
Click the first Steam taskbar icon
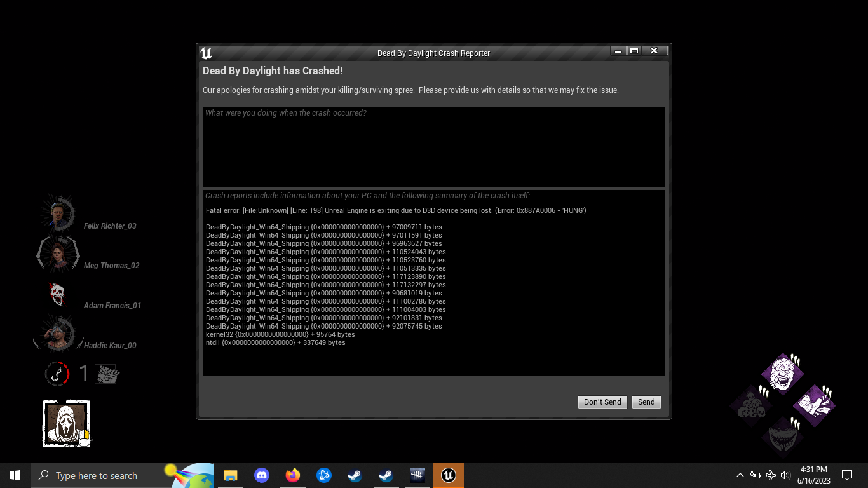(x=355, y=475)
